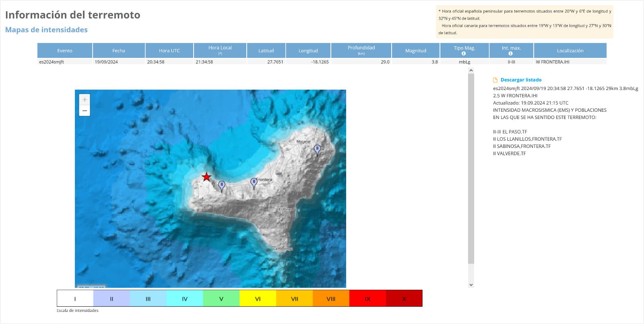This screenshot has height=324, width=644.
Task: Open the Descargar listado link
Action: click(x=521, y=80)
